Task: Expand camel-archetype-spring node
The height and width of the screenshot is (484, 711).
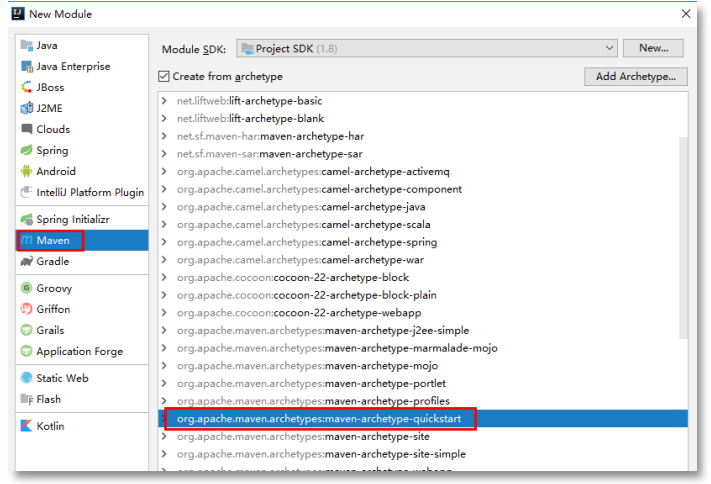Action: [x=164, y=242]
